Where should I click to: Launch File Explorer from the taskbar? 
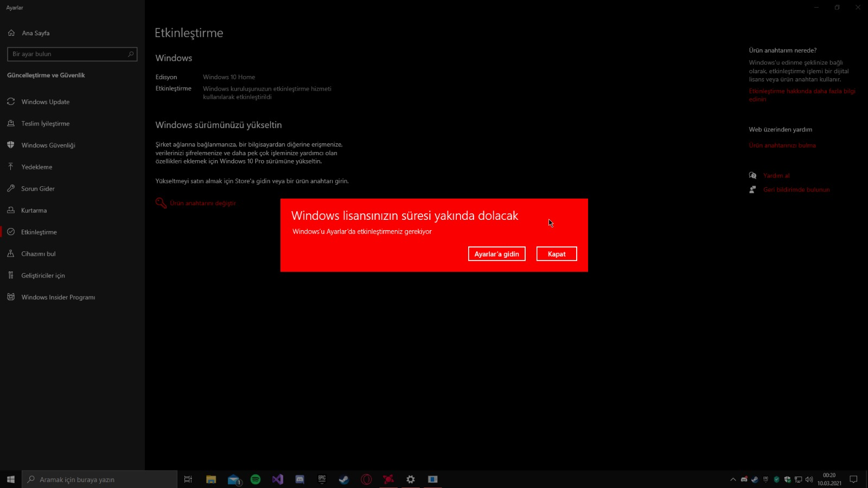pyautogui.click(x=211, y=479)
